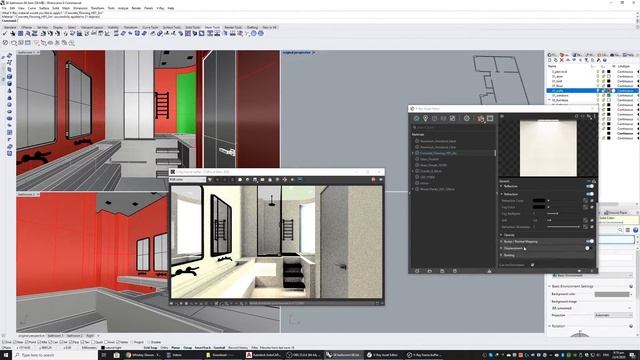This screenshot has height=360, width=640.
Task: Toggle the Bump / Normal Mapping switch
Action: pos(590,241)
